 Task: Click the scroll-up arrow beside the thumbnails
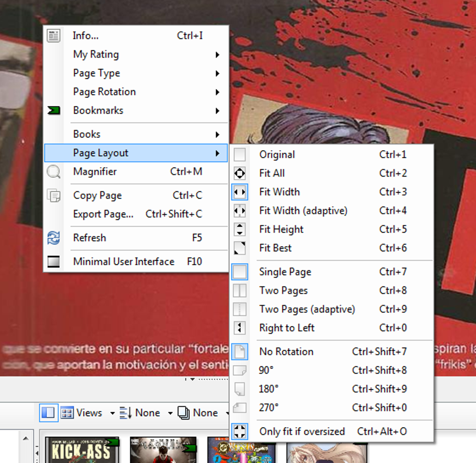pos(26,438)
